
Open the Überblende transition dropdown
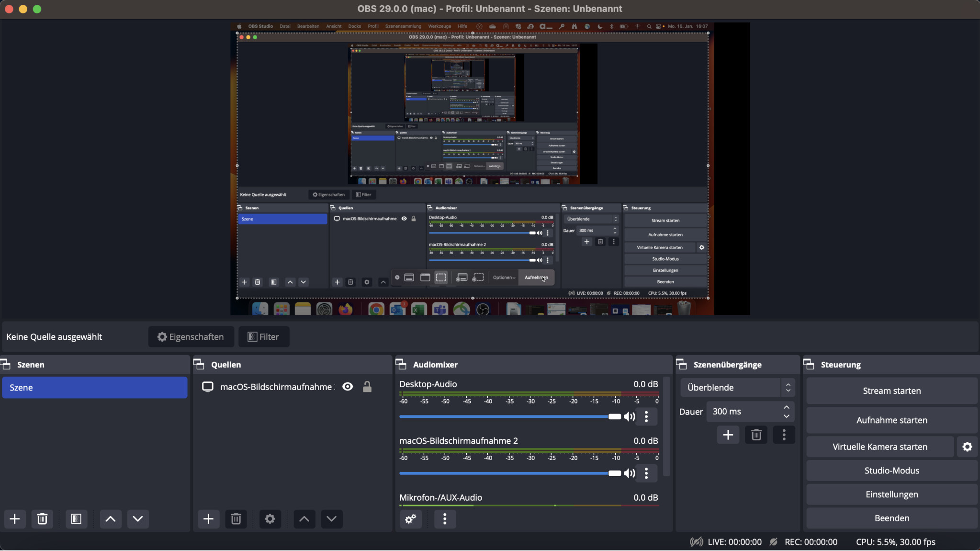737,387
